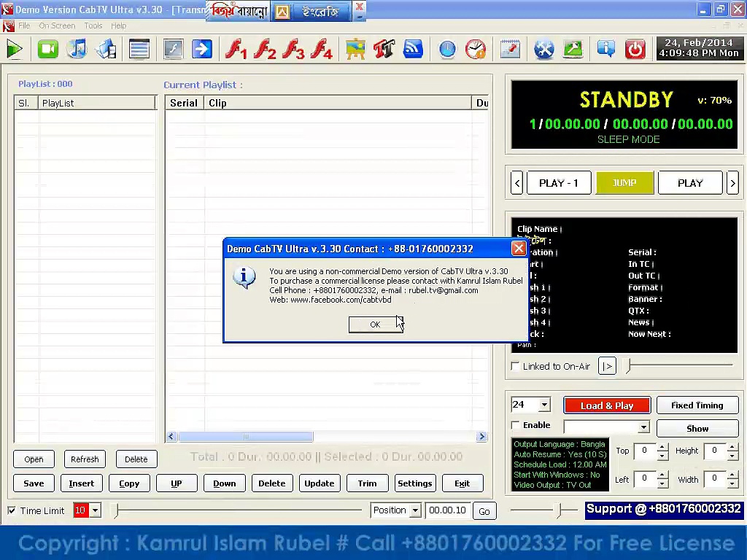Click the red power shutdown icon
747x560 pixels.
coord(635,49)
